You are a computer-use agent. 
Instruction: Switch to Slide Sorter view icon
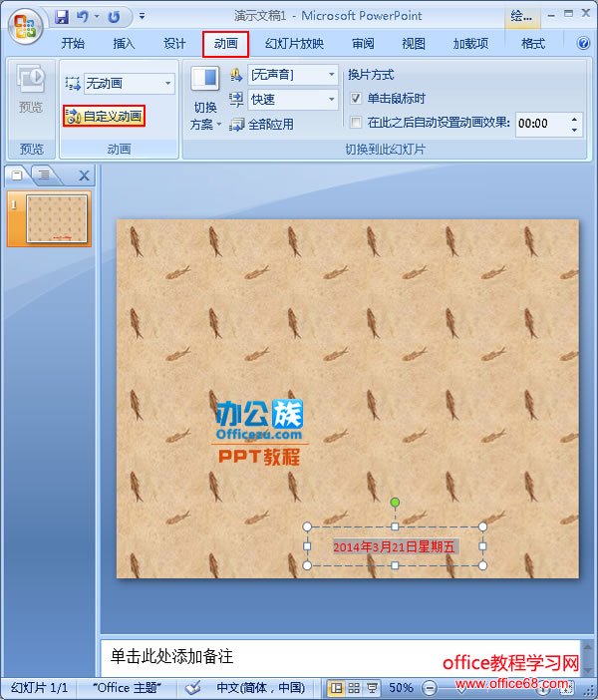[x=354, y=688]
